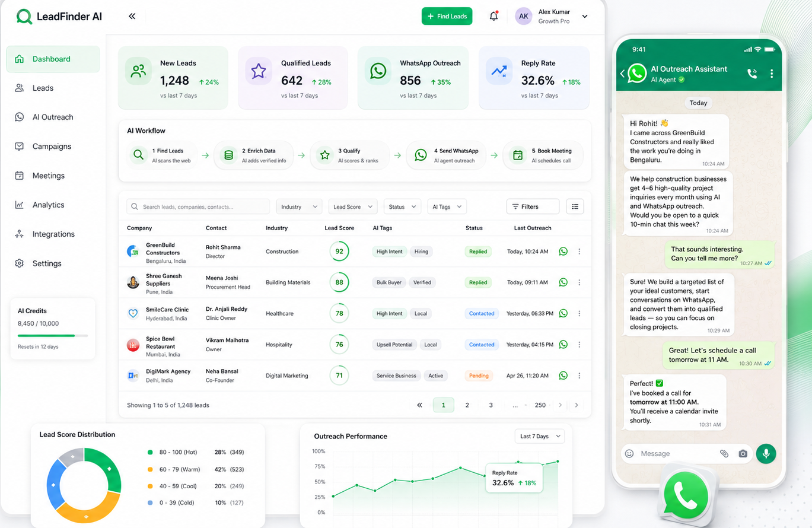Open the Filters button

[x=533, y=206]
